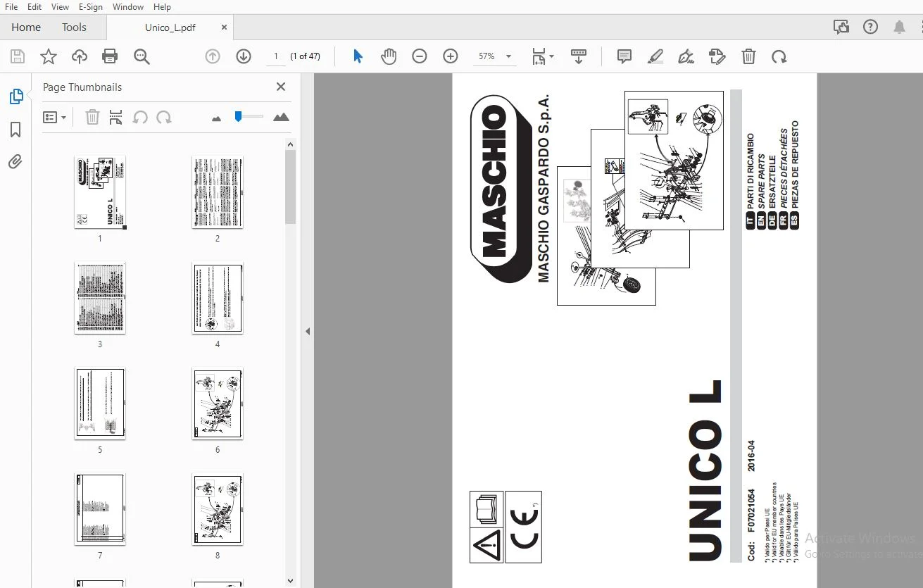The image size is (923, 588).
Task: Open the find text magnifier tool
Action: tap(142, 56)
